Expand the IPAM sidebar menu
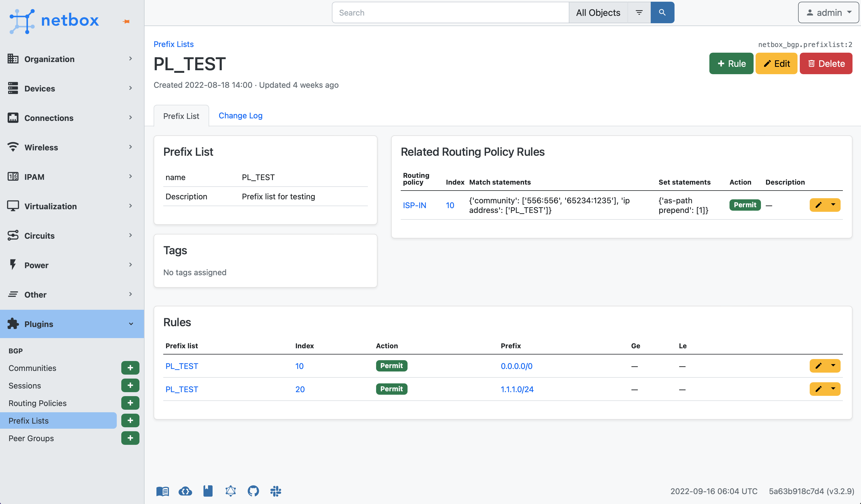Image resolution: width=861 pixels, height=504 pixels. click(x=72, y=176)
